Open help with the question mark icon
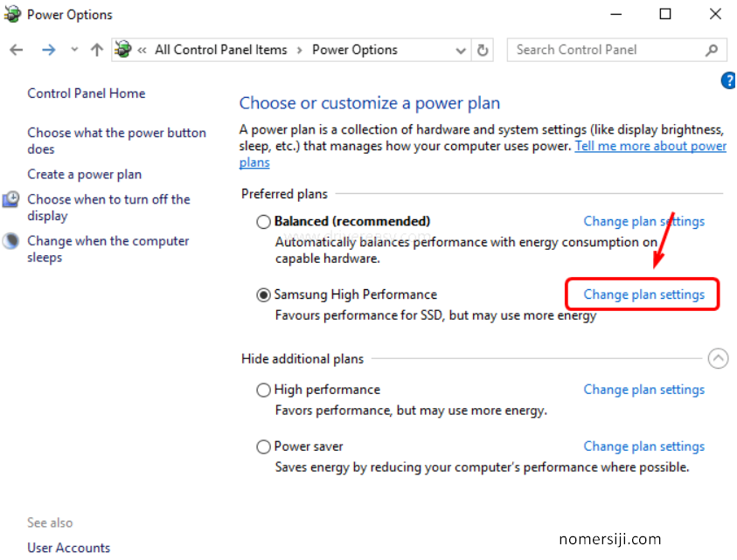 [728, 80]
